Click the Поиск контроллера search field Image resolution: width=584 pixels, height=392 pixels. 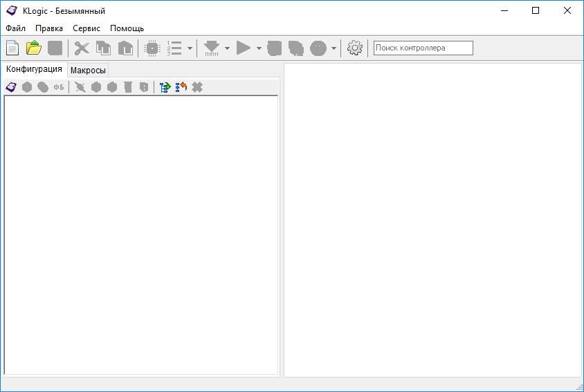click(x=423, y=48)
